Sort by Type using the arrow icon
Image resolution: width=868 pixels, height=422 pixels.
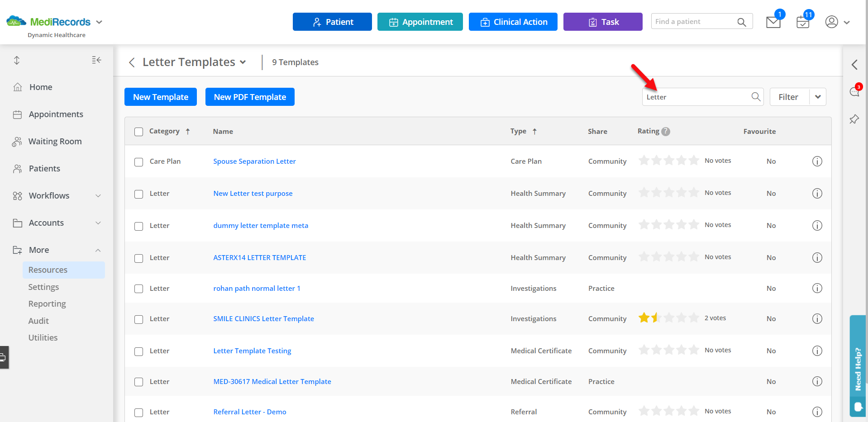[534, 131]
